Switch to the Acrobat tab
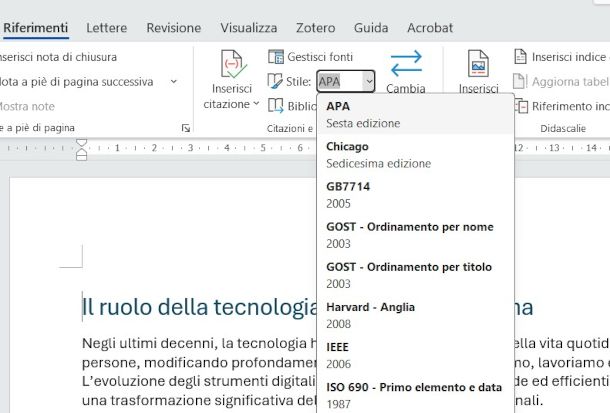The height and width of the screenshot is (413, 610). [x=430, y=28]
